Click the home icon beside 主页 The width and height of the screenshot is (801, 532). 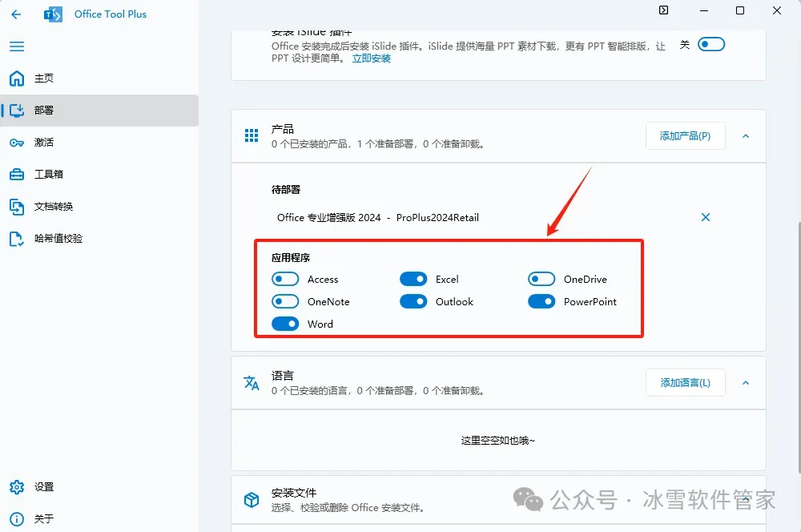point(17,79)
